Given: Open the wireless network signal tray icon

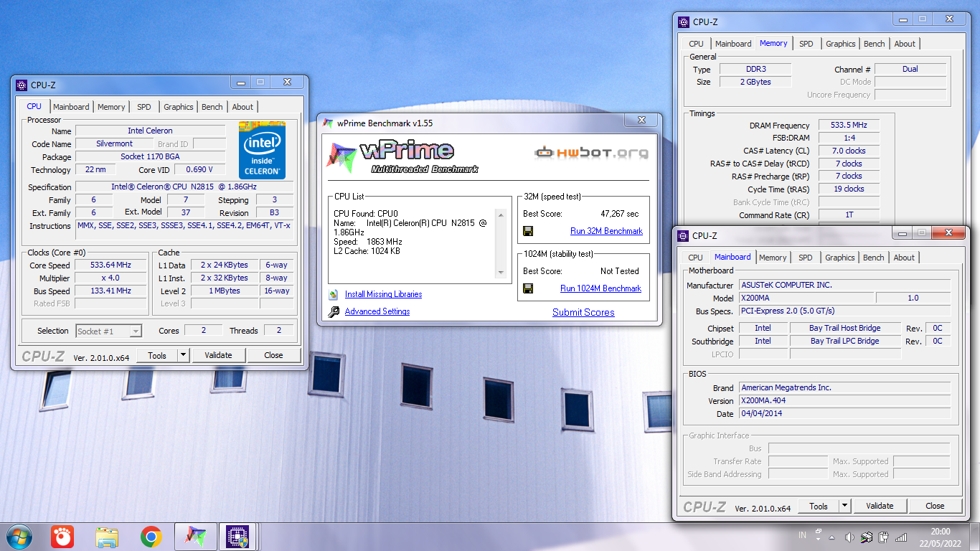Looking at the screenshot, I should coord(901,537).
